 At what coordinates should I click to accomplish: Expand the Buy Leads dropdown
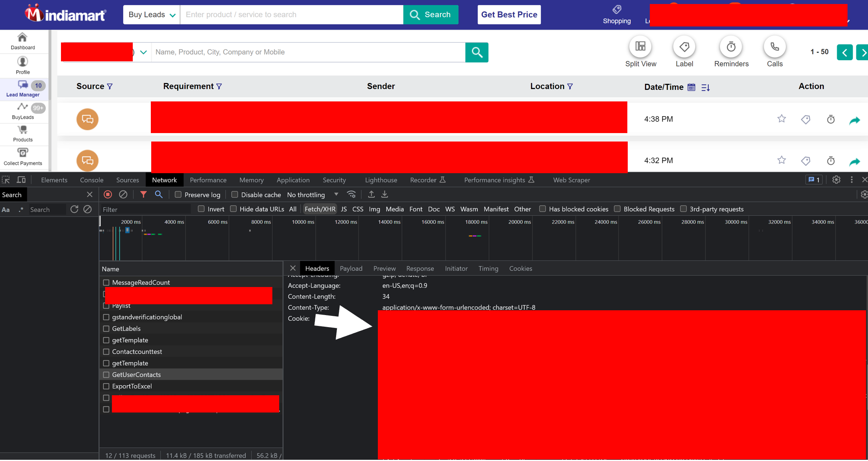point(151,14)
